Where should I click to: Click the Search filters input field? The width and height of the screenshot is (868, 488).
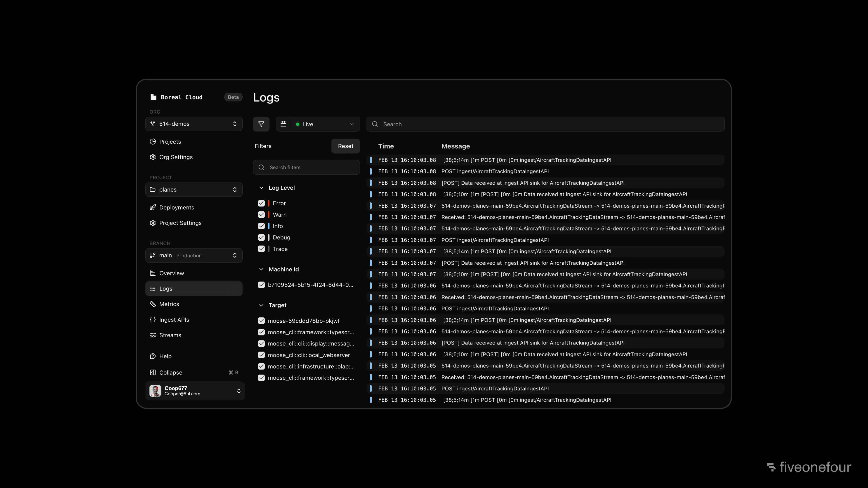(x=310, y=167)
